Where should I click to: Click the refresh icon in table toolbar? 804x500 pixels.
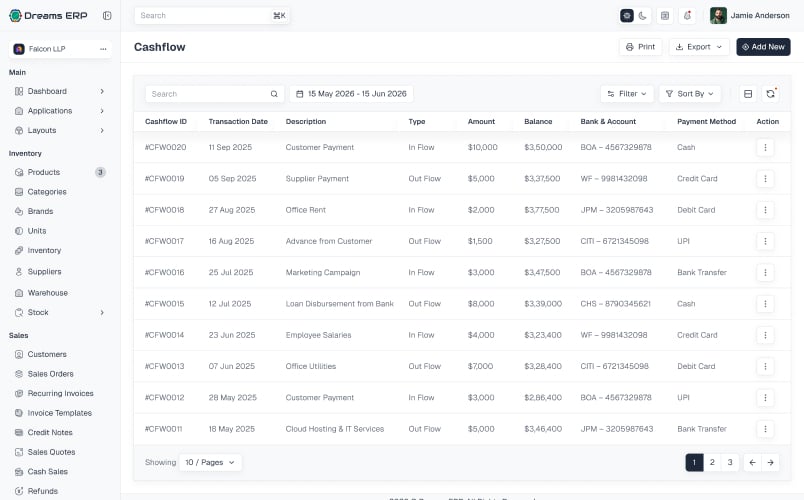[770, 94]
